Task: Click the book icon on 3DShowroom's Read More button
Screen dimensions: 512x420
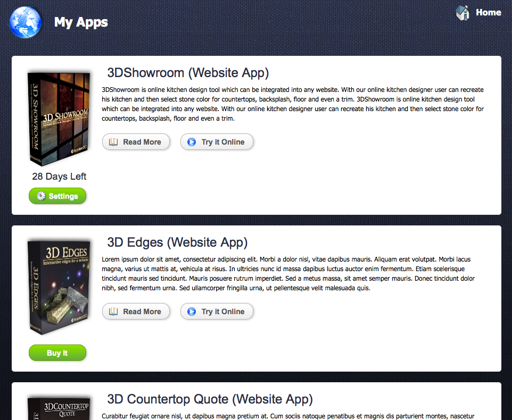Action: [113, 141]
